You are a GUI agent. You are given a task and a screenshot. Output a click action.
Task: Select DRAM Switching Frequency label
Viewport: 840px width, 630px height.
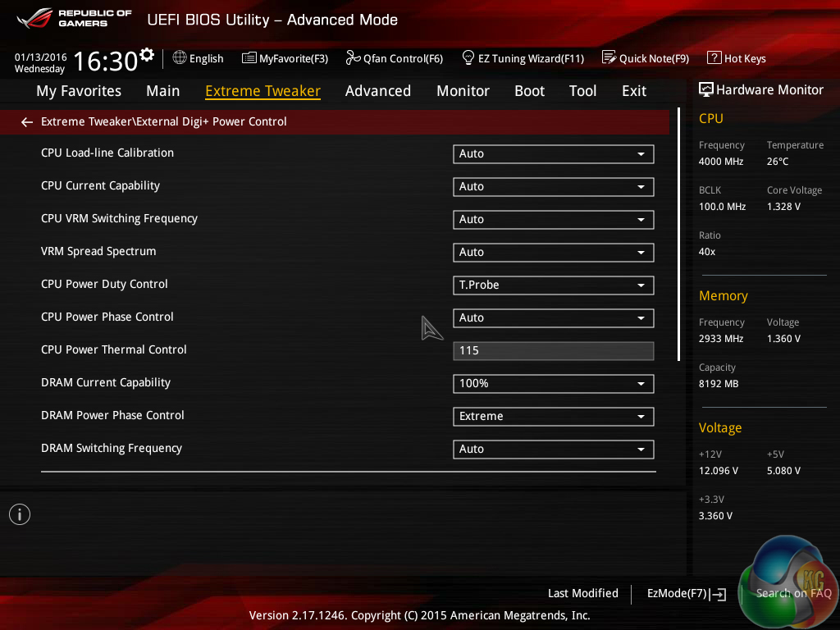click(x=112, y=448)
